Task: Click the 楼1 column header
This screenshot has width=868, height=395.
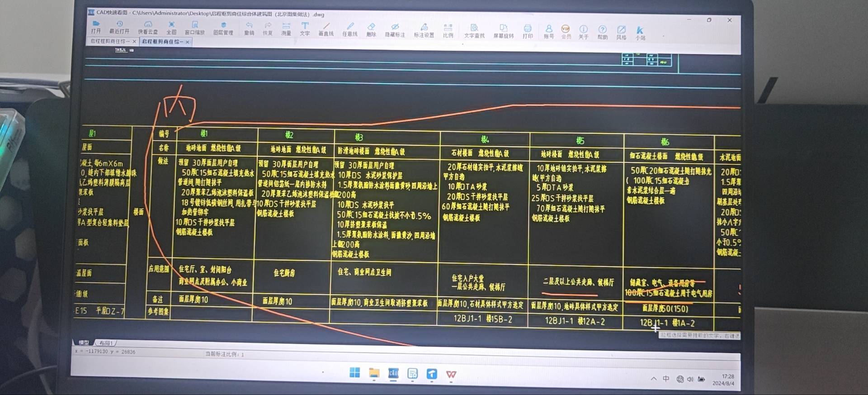Action: [204, 133]
